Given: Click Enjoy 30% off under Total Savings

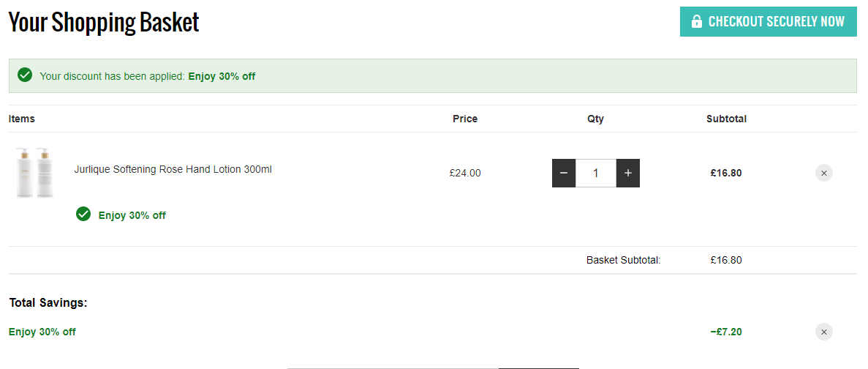Looking at the screenshot, I should pos(42,332).
